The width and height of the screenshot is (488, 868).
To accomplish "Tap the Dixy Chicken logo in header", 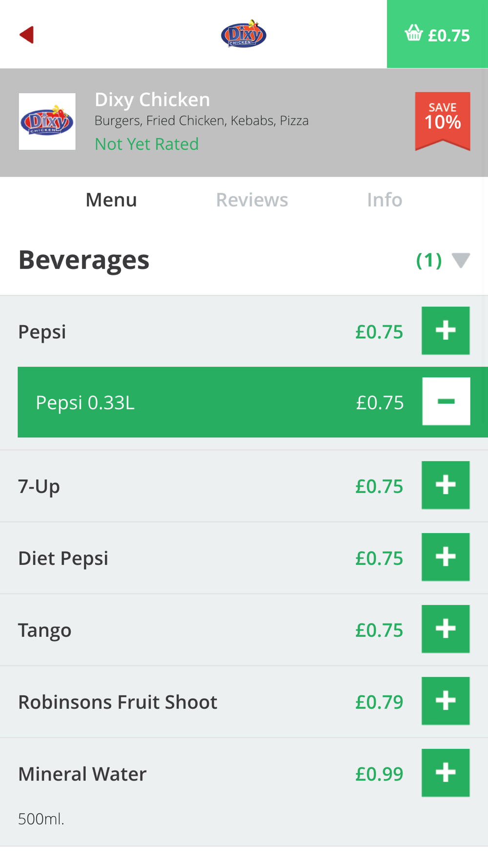I will click(x=244, y=34).
